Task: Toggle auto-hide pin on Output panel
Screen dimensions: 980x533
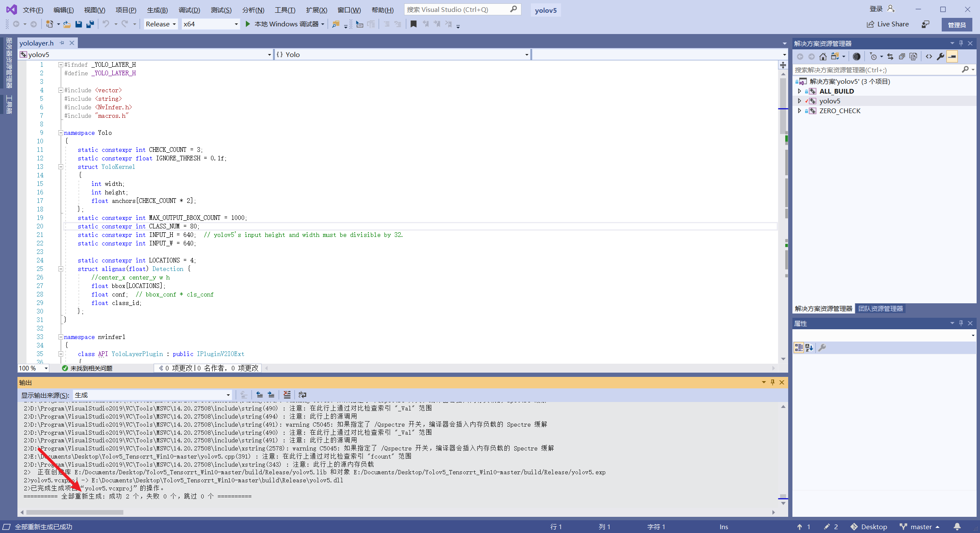Action: 772,382
